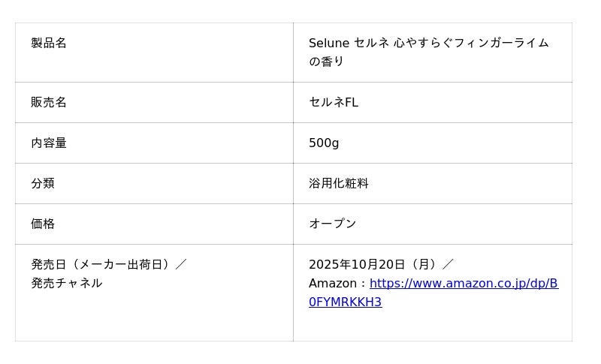Select the 価格 label cell
The height and width of the screenshot is (364, 601).
(43, 224)
